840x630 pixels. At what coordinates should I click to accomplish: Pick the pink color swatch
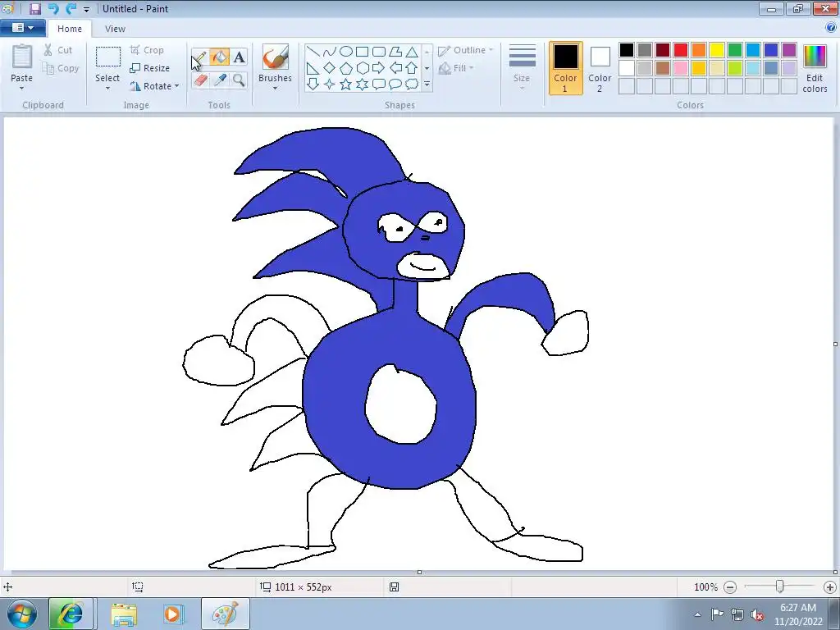click(x=681, y=68)
